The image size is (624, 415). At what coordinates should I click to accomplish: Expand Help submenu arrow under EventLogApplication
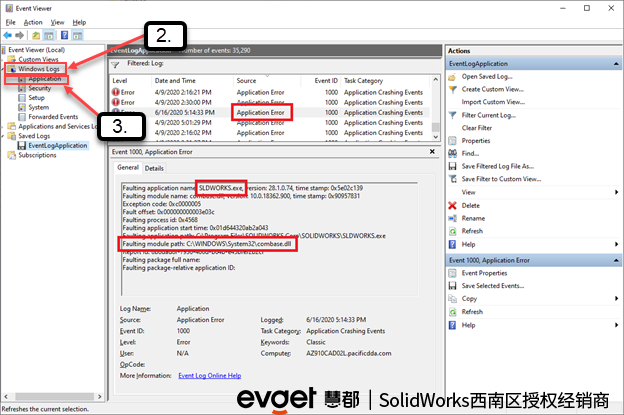click(x=616, y=245)
